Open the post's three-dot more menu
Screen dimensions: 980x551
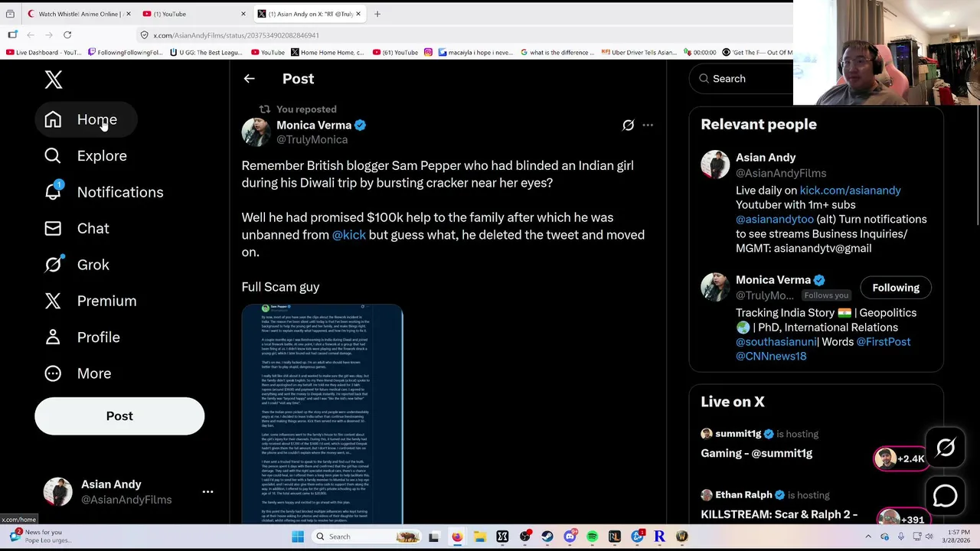[648, 125]
